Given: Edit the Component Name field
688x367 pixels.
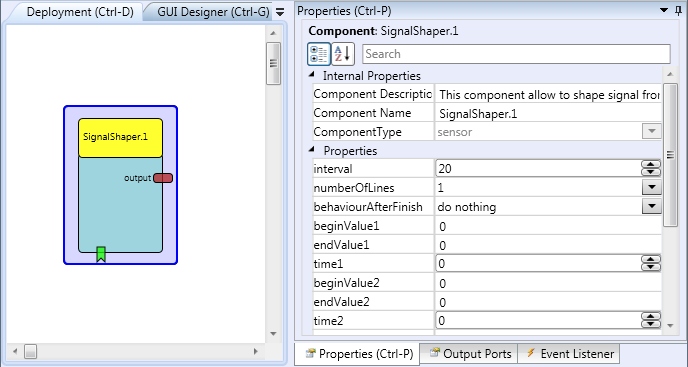Looking at the screenshot, I should [548, 114].
